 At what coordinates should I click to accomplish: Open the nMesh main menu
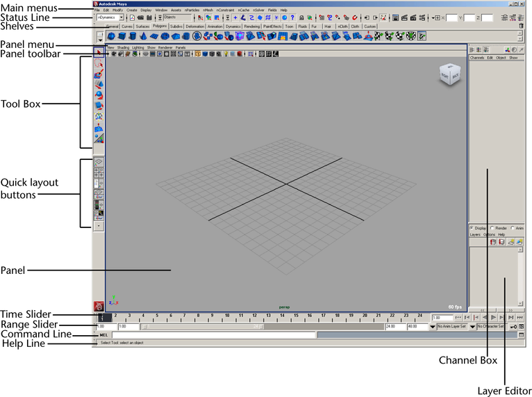point(208,10)
